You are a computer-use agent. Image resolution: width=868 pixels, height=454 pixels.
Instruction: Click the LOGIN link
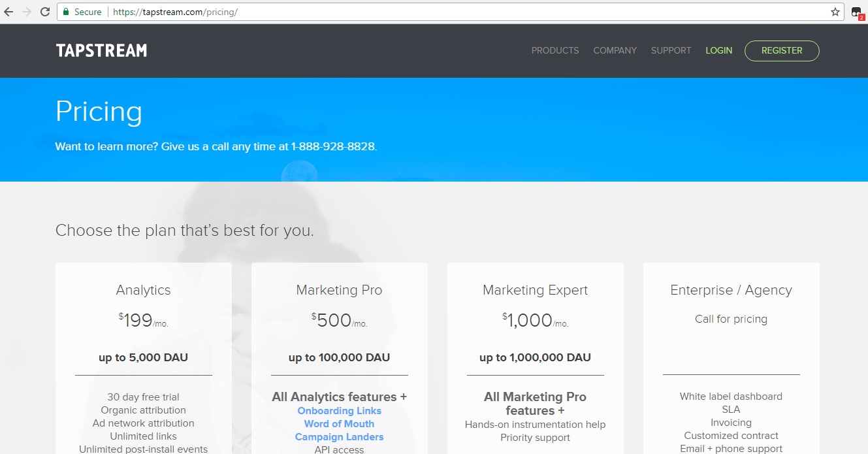coord(718,50)
